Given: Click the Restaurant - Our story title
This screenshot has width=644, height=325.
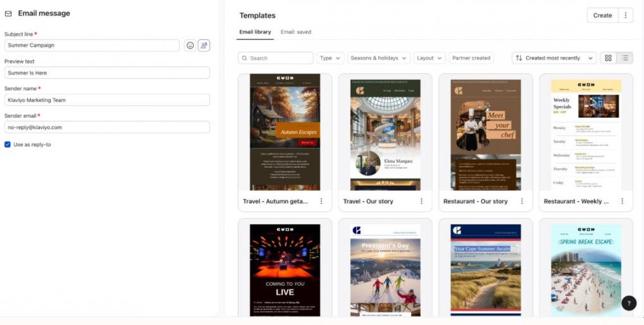Looking at the screenshot, I should pyautogui.click(x=475, y=201).
